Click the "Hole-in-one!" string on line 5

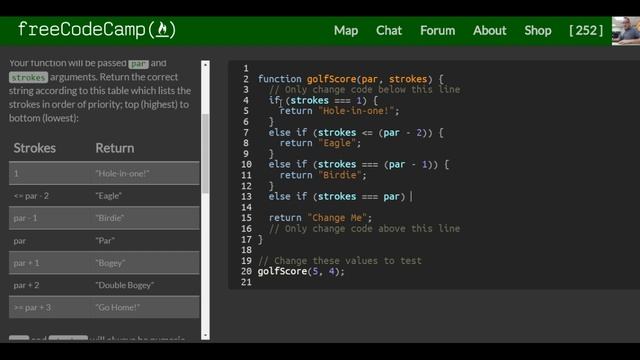coord(356,111)
